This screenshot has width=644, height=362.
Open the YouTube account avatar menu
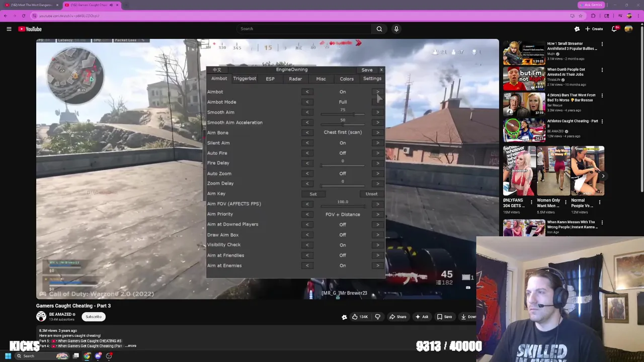click(x=628, y=29)
